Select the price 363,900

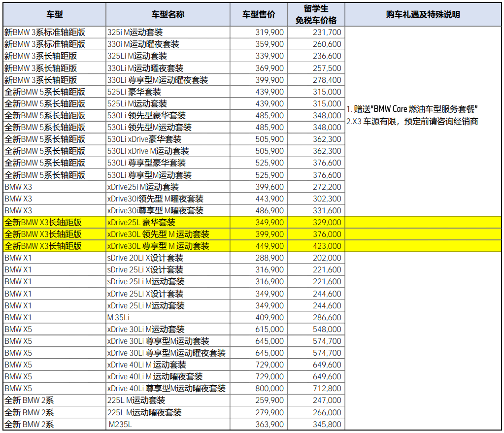tap(269, 425)
